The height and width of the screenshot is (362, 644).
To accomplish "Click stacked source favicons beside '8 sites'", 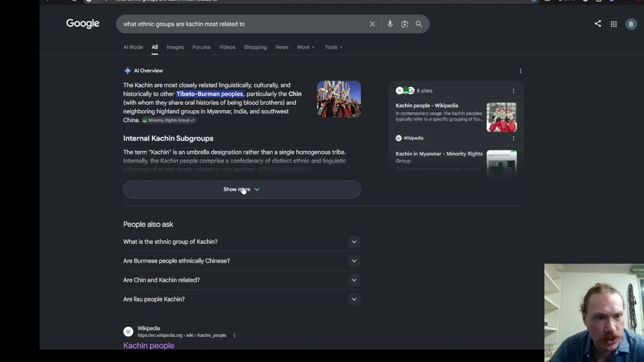I will (405, 90).
